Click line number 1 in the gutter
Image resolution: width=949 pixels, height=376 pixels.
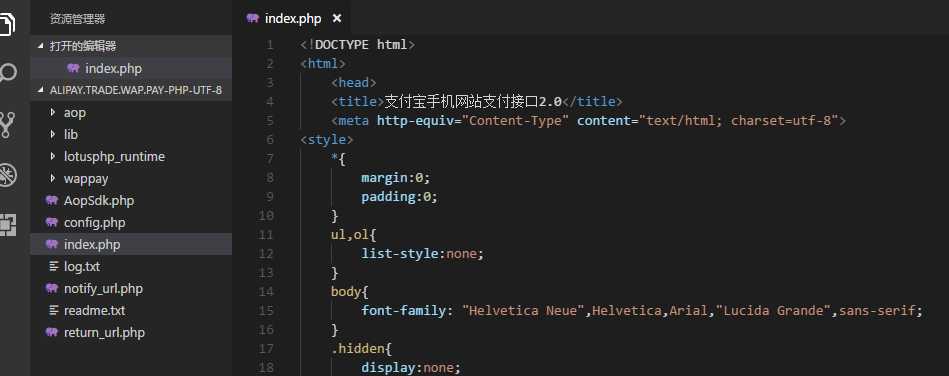click(270, 45)
